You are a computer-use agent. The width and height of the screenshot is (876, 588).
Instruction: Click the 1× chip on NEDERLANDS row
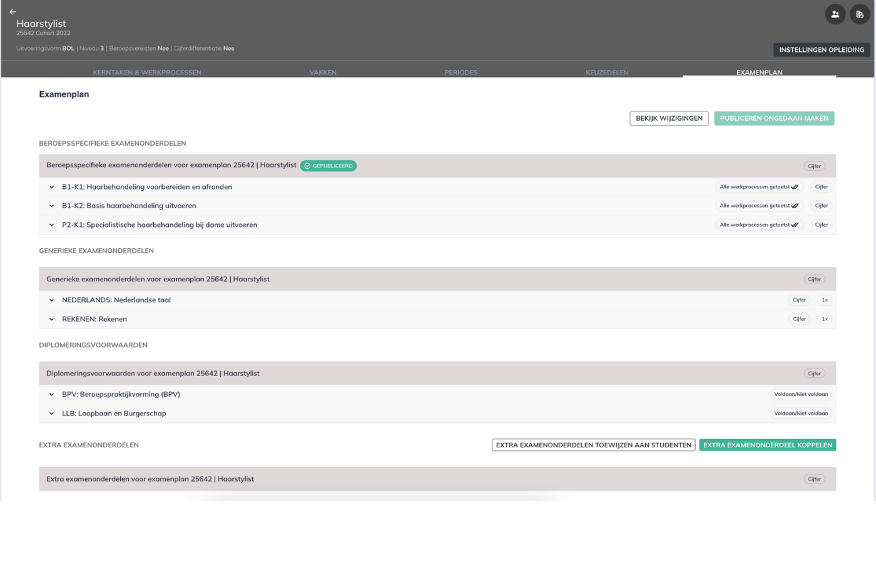[825, 300]
